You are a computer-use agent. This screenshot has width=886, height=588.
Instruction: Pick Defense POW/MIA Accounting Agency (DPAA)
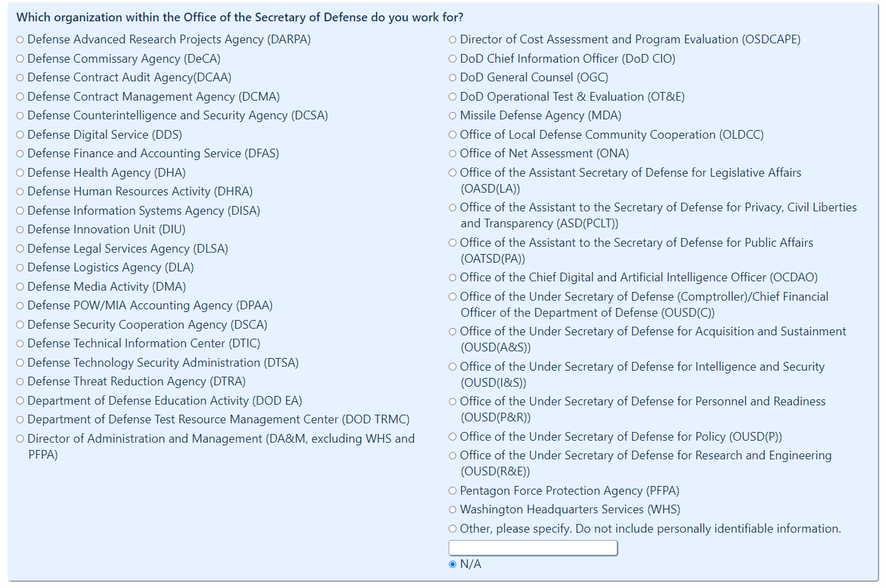pyautogui.click(x=20, y=306)
